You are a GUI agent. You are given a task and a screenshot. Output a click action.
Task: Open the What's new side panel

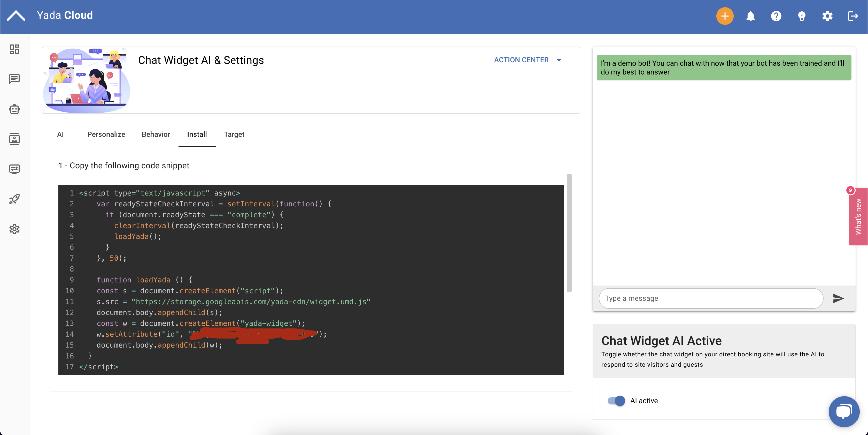[858, 216]
